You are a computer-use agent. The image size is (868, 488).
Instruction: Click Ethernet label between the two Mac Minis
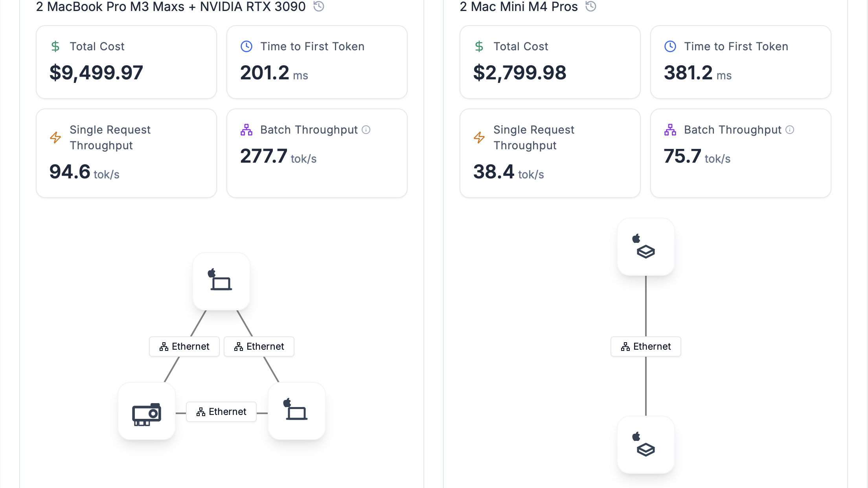point(646,347)
